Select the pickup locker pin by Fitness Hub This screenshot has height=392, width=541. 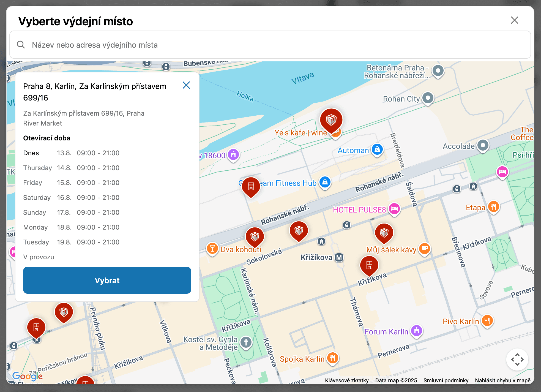tap(251, 186)
